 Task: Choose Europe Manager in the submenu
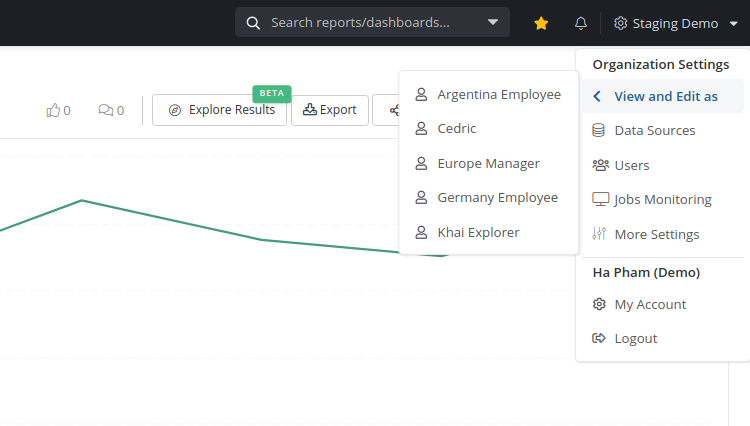tap(488, 164)
